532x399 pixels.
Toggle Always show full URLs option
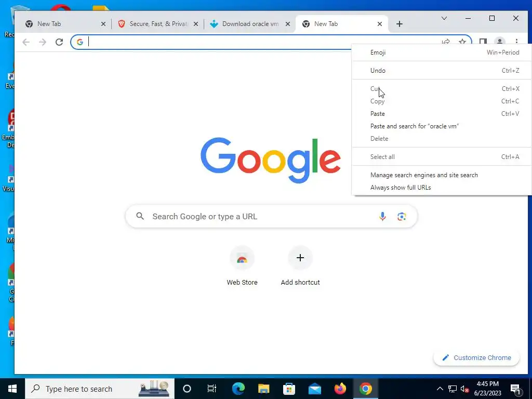pyautogui.click(x=442, y=187)
